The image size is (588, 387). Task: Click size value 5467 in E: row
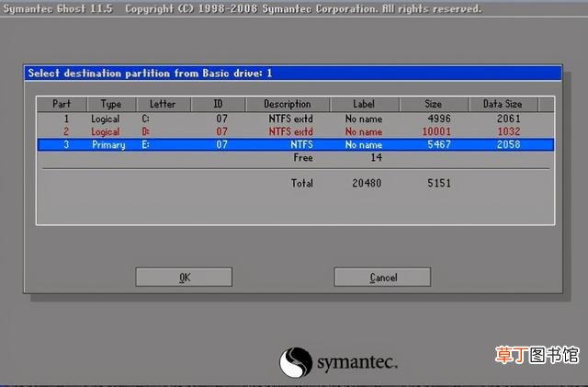(x=439, y=144)
